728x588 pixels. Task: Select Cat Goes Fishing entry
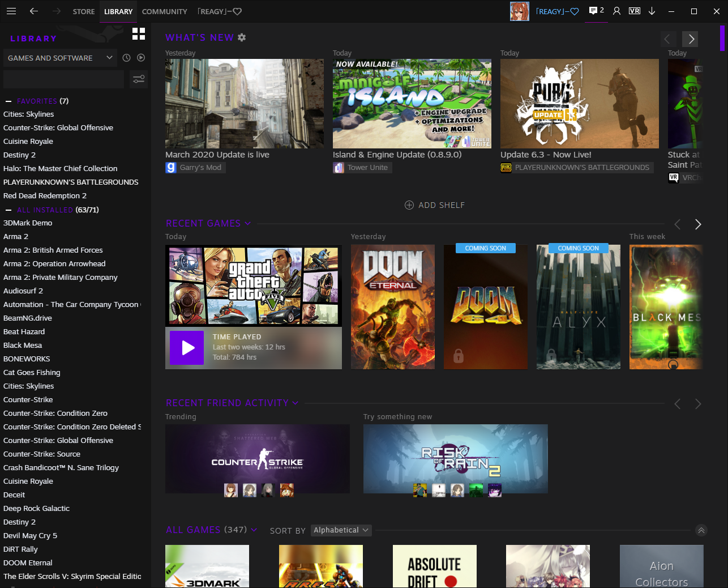tap(32, 373)
